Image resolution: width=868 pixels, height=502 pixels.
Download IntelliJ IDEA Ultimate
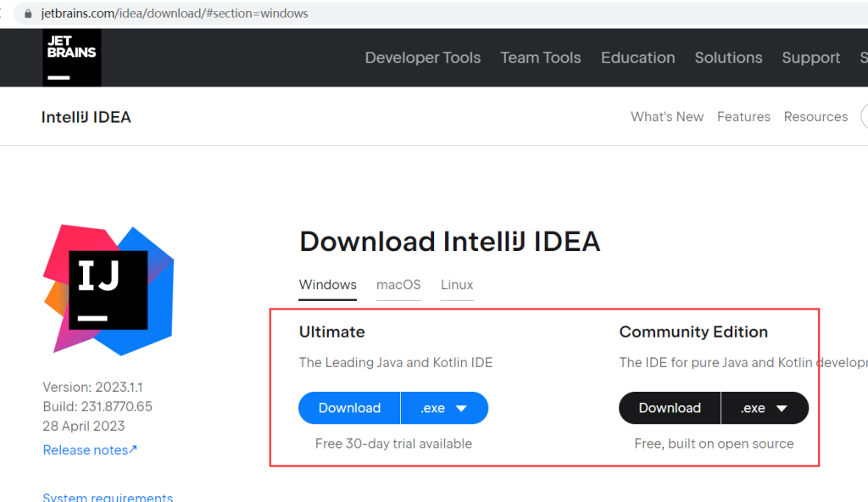(x=348, y=408)
